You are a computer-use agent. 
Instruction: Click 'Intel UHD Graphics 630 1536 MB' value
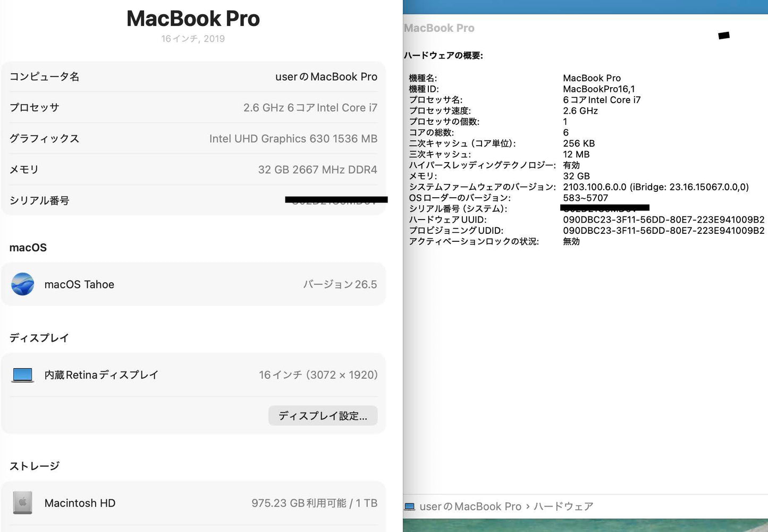[293, 139]
